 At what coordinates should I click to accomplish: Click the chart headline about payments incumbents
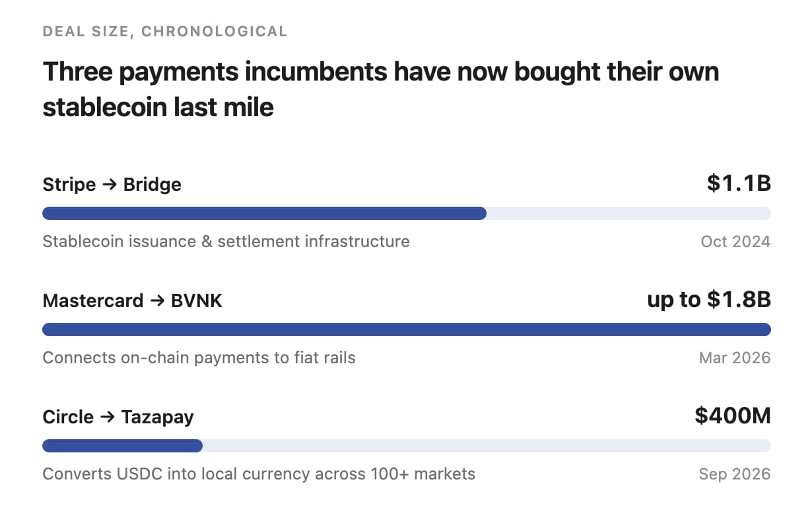(381, 88)
